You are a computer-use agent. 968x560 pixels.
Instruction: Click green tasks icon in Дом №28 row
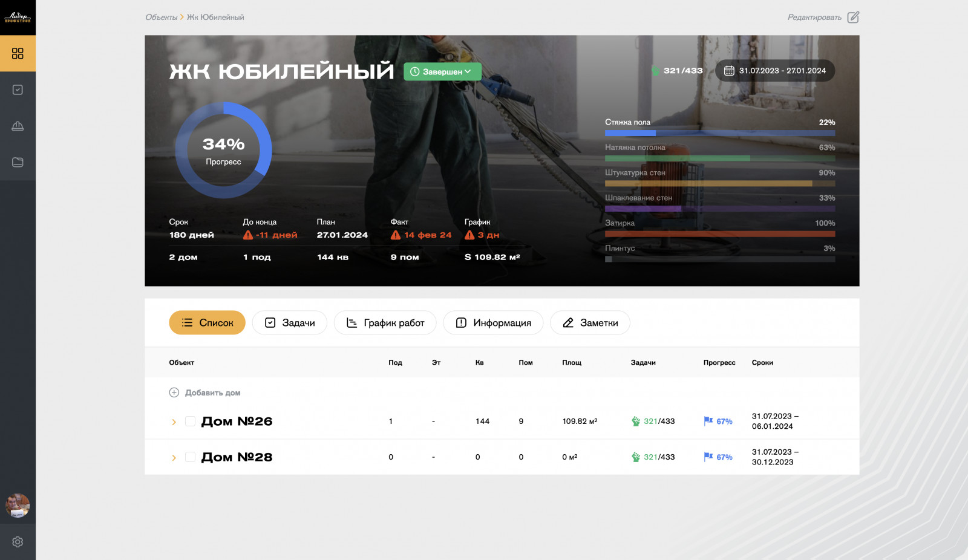coord(636,457)
